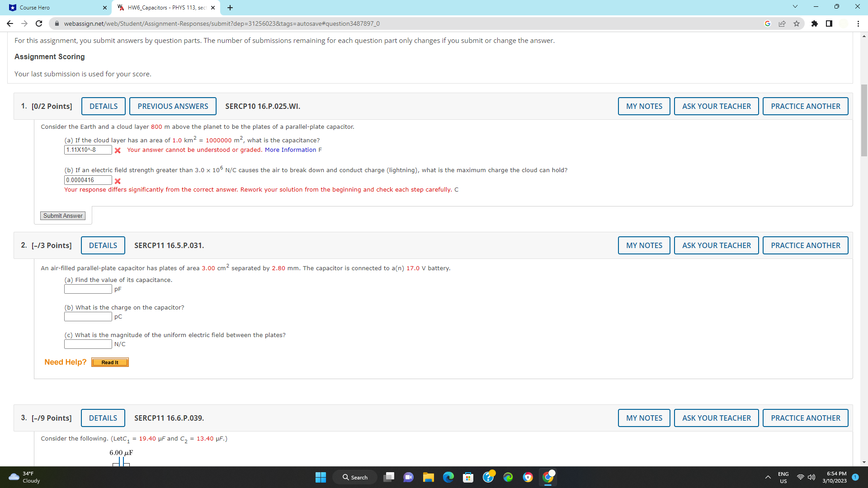Expand DETAILS for question 1
Image resolution: width=868 pixels, height=488 pixels.
pyautogui.click(x=104, y=106)
